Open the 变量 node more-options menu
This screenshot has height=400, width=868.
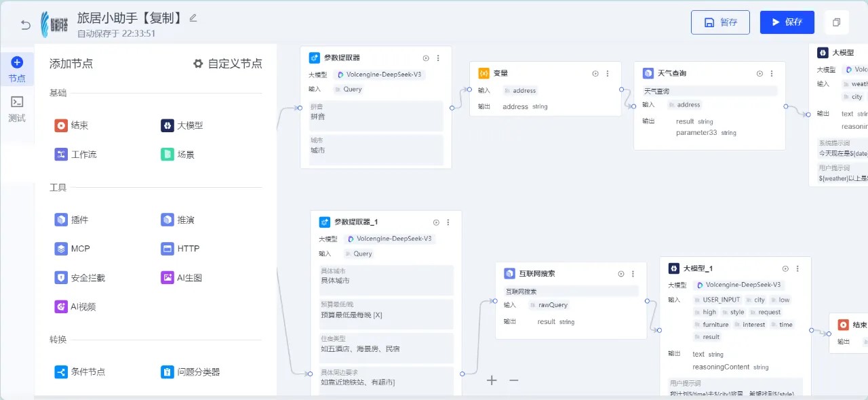(x=608, y=73)
